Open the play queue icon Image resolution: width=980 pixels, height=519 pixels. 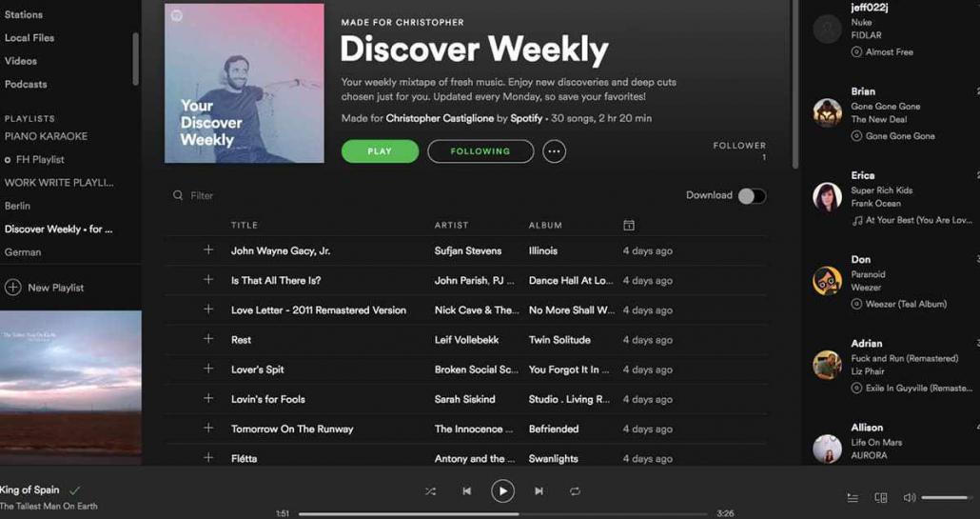tap(853, 498)
